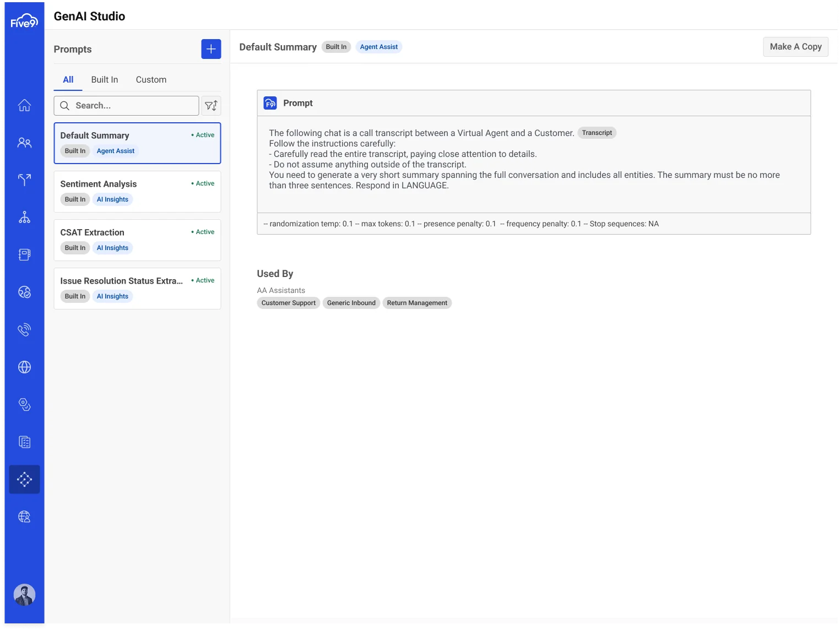Open the user profile avatar
The height and width of the screenshot is (630, 840).
pyautogui.click(x=24, y=595)
